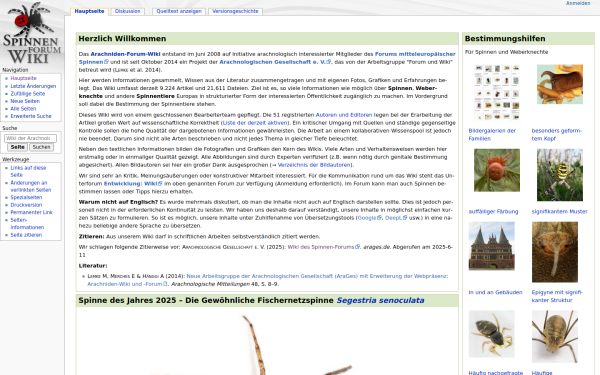Click the brick gate building thumbnail

[x=491, y=246]
